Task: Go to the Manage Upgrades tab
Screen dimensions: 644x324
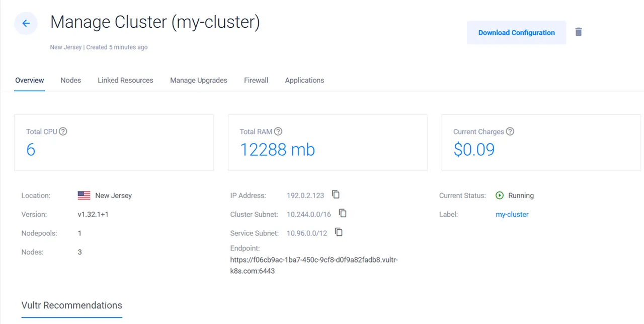Action: [x=199, y=80]
